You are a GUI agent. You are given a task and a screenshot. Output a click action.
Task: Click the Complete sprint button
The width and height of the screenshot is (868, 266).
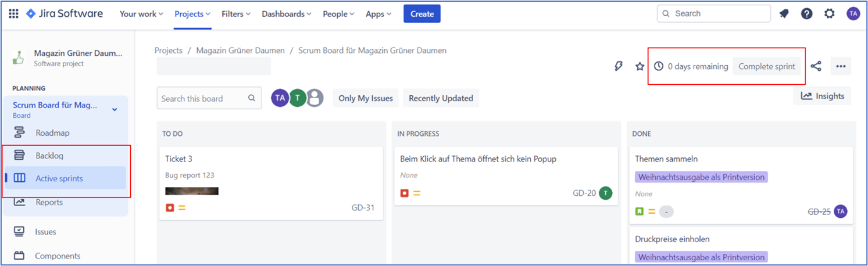766,66
